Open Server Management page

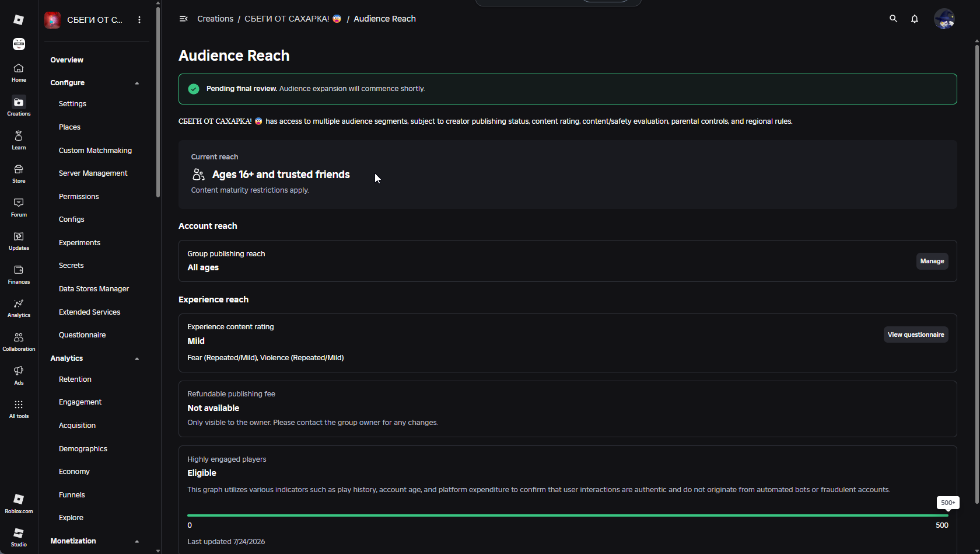tap(93, 173)
